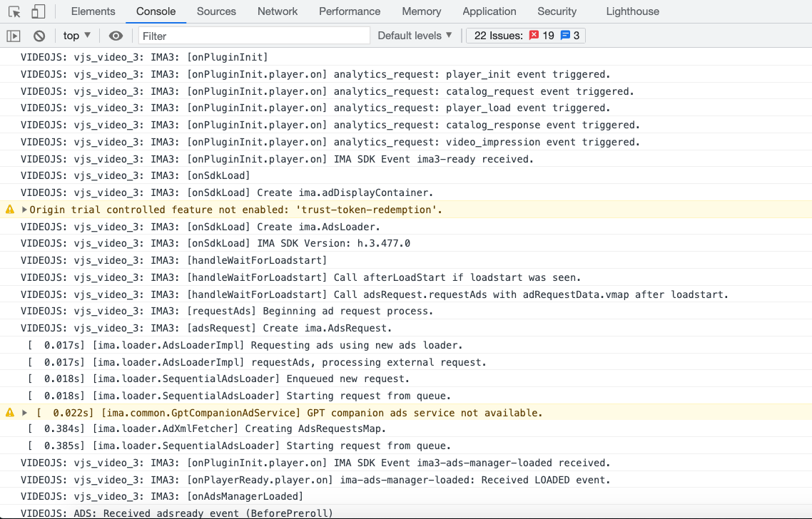Clear the console log
The image size is (812, 519).
pyautogui.click(x=39, y=36)
